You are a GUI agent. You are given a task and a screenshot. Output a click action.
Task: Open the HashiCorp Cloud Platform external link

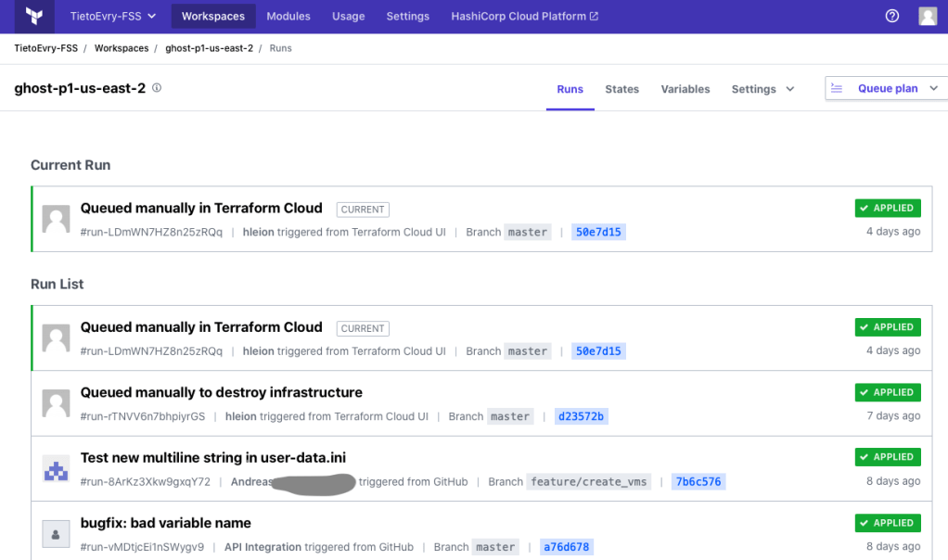pos(524,17)
